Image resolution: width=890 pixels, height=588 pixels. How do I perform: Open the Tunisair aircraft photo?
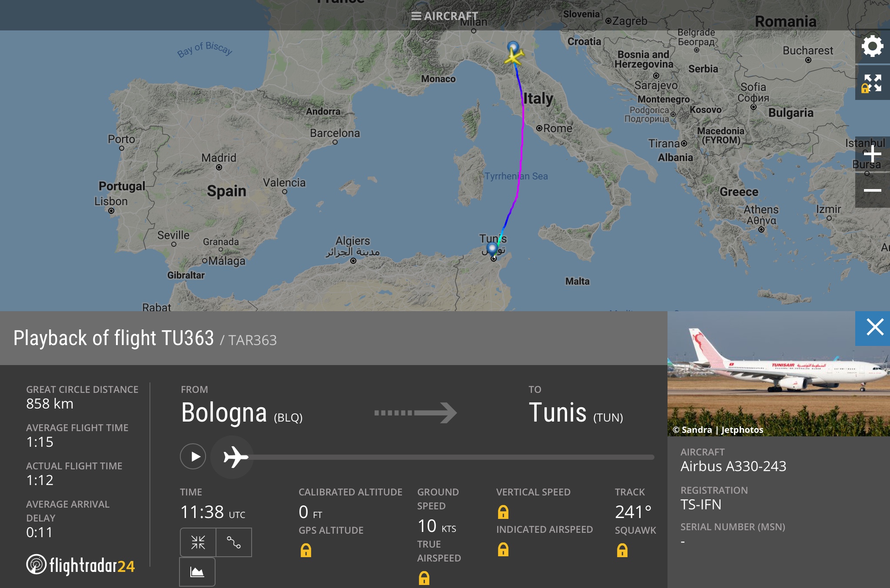pos(778,374)
